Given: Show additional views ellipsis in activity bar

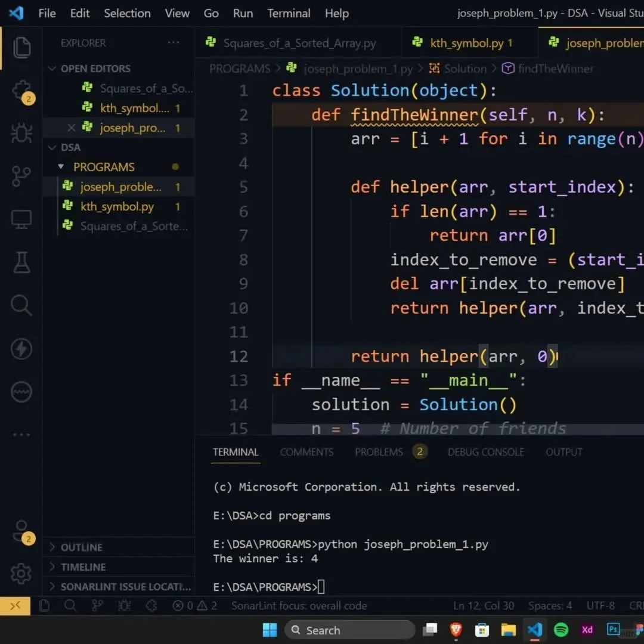Looking at the screenshot, I should [21, 435].
